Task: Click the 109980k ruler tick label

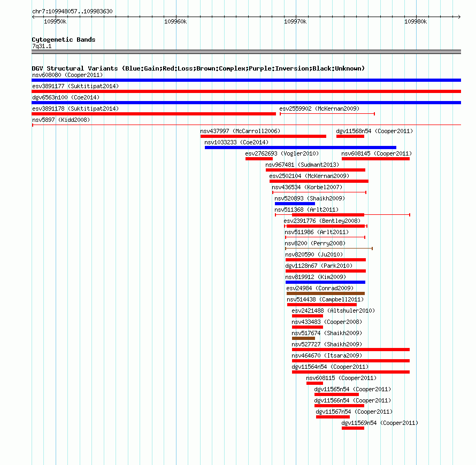Action: point(416,21)
